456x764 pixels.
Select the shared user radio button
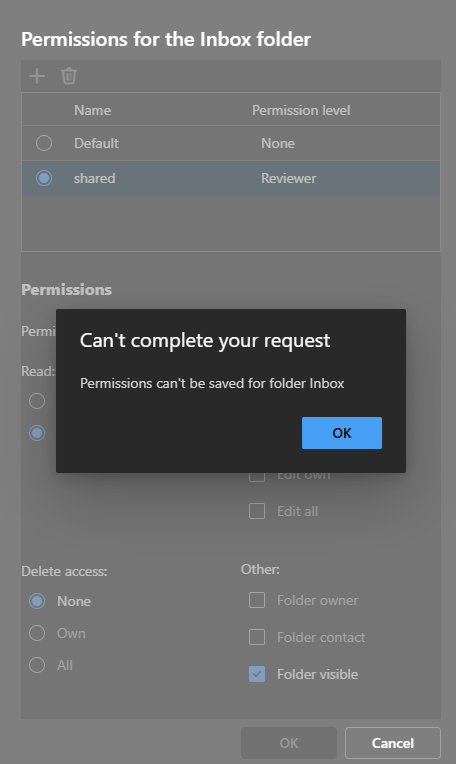click(x=44, y=178)
